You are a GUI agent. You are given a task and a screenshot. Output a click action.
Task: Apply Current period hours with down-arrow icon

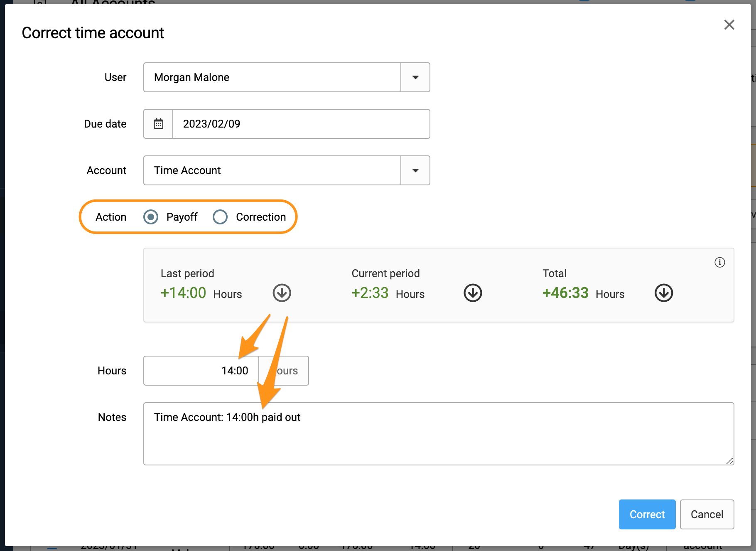click(x=473, y=293)
